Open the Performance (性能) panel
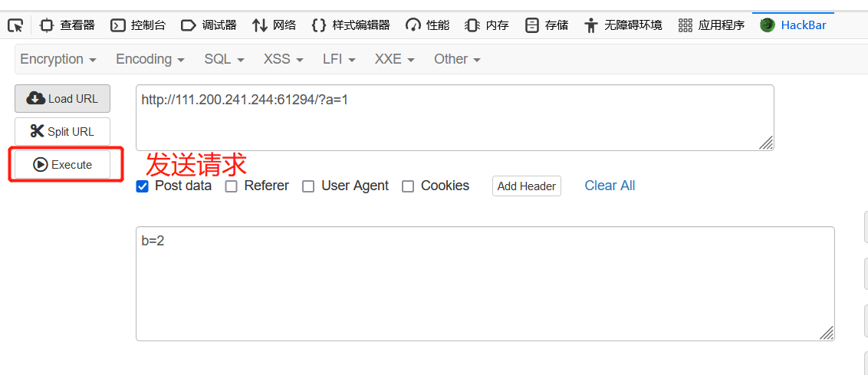868x375 pixels. click(x=428, y=25)
